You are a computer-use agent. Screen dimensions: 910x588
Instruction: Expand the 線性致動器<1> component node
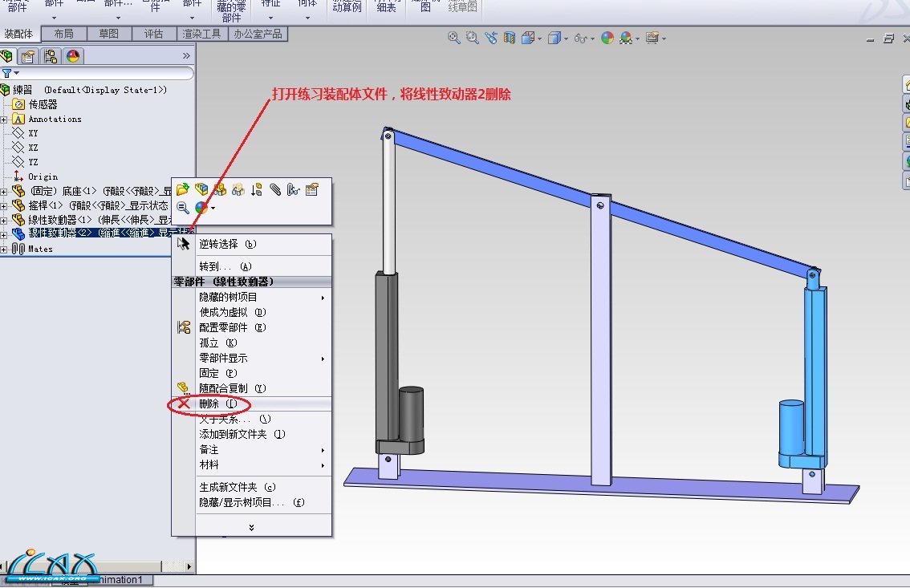click(5, 220)
